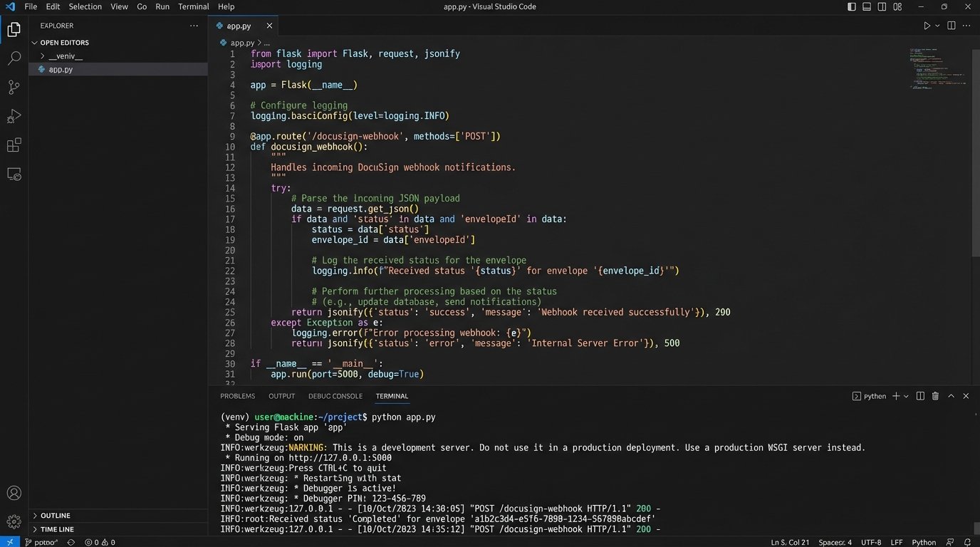Open the Manage gear menu

14,521
